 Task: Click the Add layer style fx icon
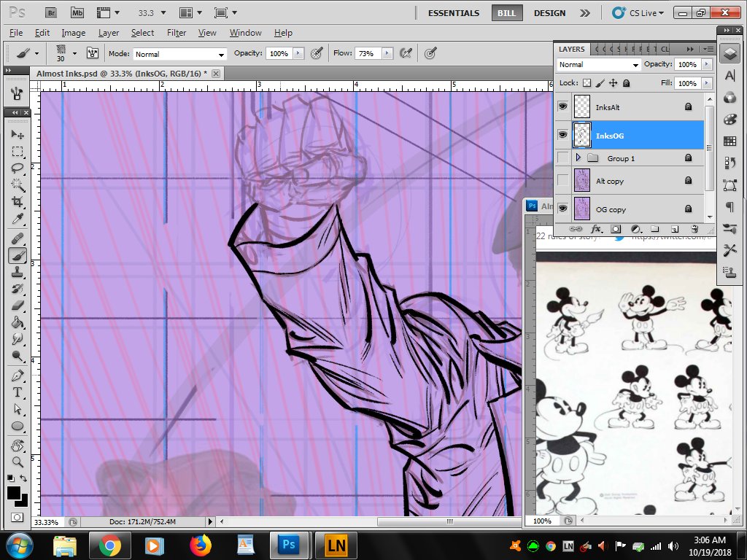(596, 229)
